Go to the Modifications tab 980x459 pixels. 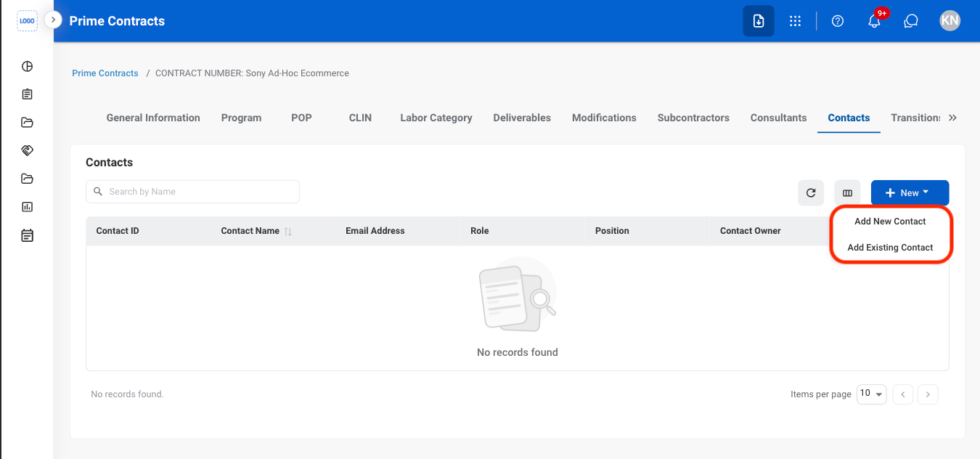point(604,118)
